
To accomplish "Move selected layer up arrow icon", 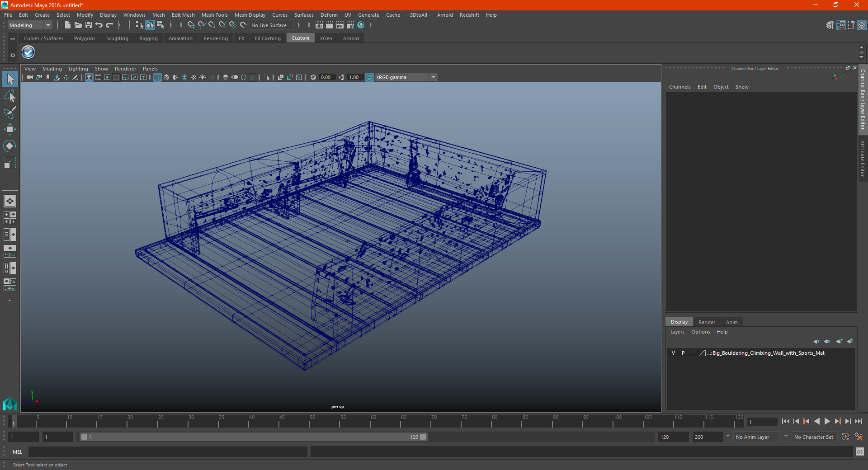I will 816,341.
